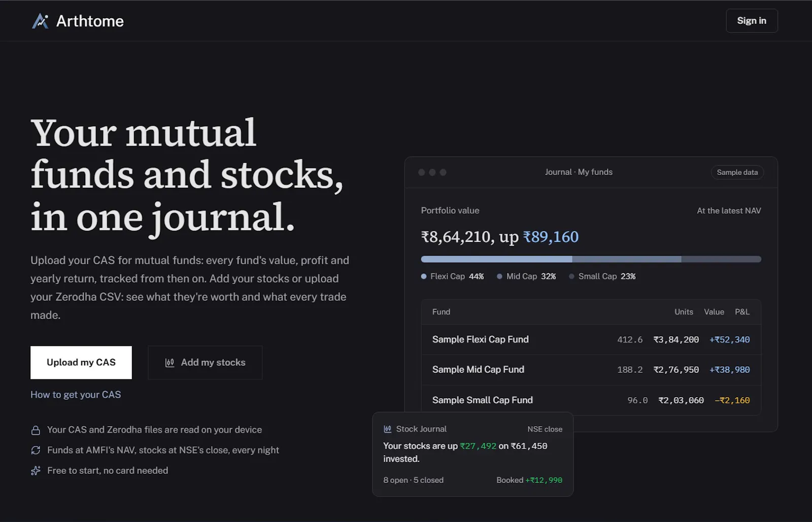
Task: Click the ₹89,160 gain amount
Action: point(551,237)
